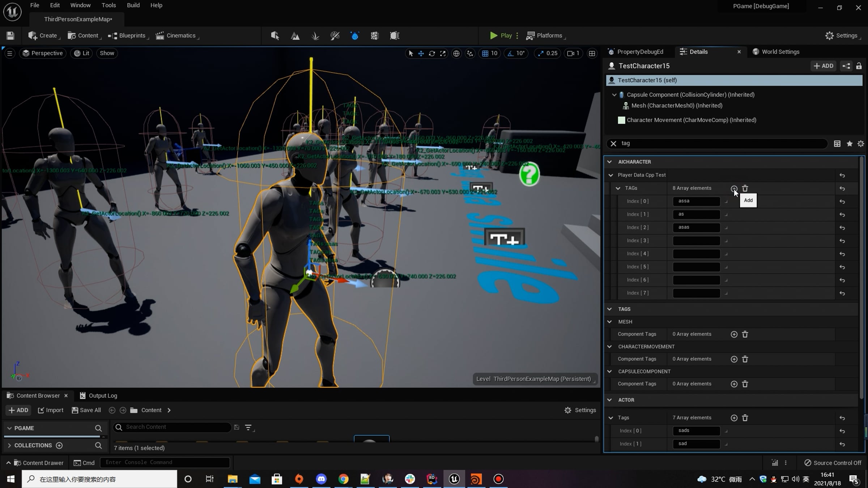Viewport: 868px width, 488px height.
Task: Switch to the PropertyDebugEd tab
Action: pyautogui.click(x=636, y=52)
